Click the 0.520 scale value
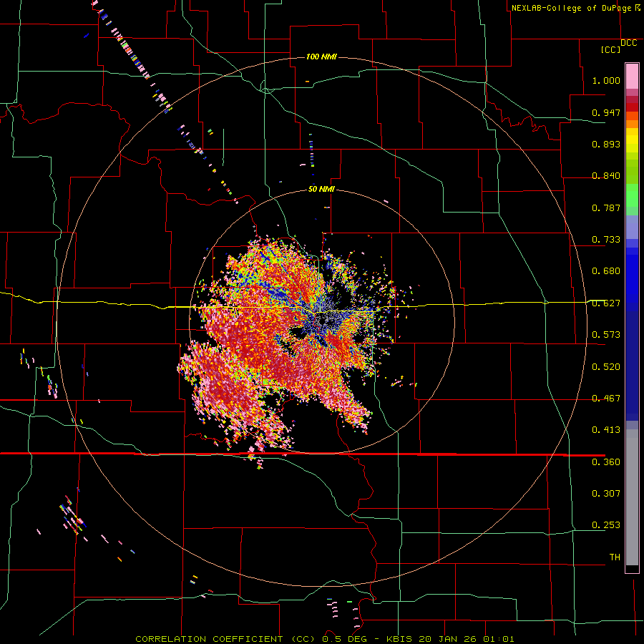644x644 pixels. 606,367
